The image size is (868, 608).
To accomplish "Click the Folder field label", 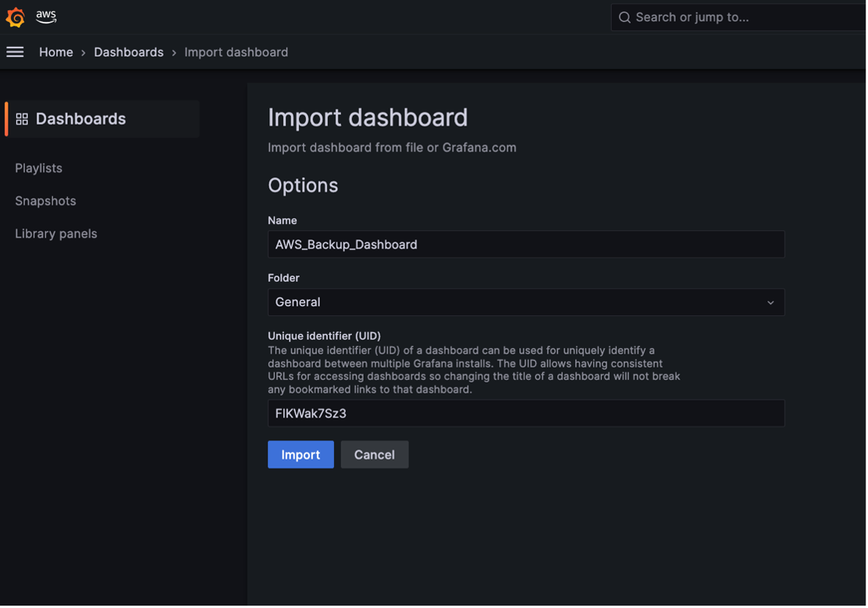I will tap(283, 278).
